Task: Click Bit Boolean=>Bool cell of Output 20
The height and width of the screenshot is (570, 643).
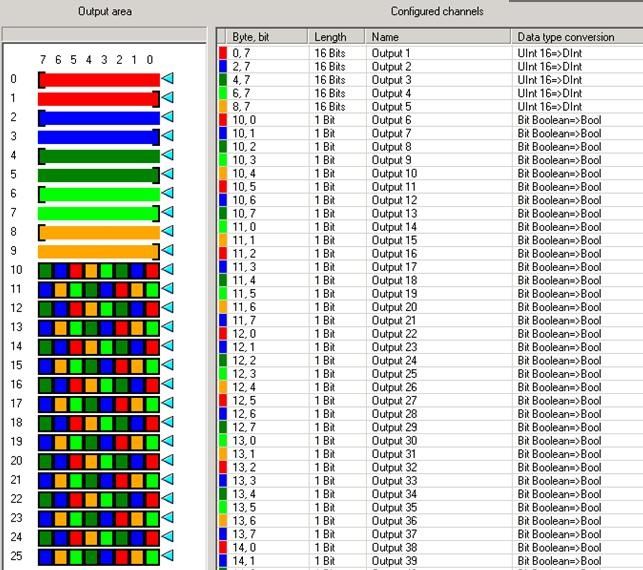Action: coord(559,307)
